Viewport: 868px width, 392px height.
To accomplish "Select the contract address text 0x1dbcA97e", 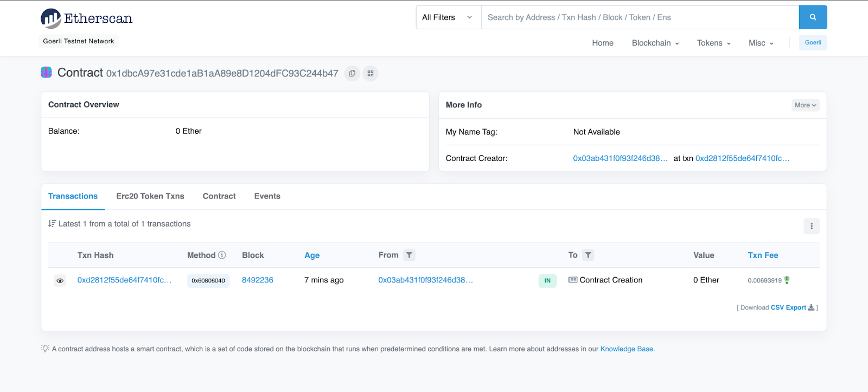I will tap(222, 73).
